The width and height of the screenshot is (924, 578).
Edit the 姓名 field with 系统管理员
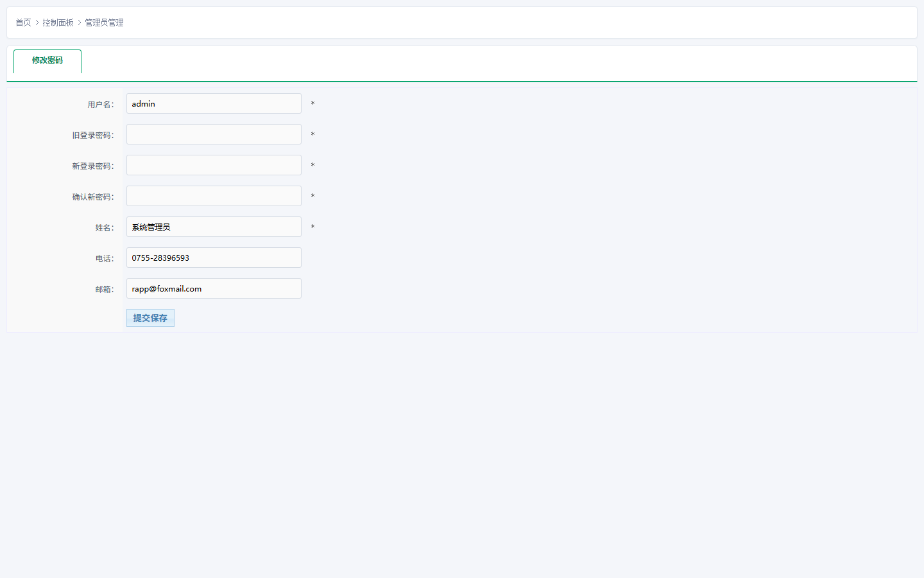[x=214, y=227]
